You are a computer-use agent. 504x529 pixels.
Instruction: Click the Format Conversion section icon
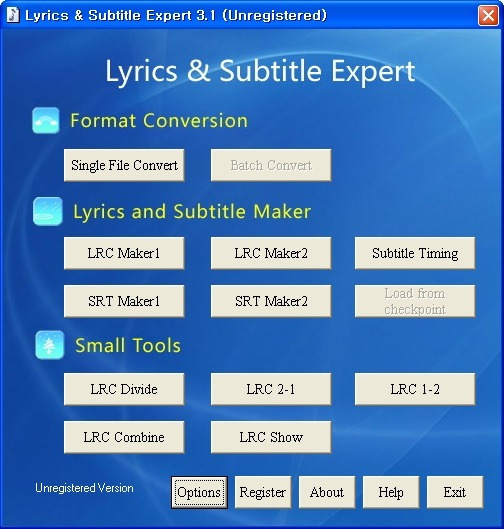click(46, 120)
